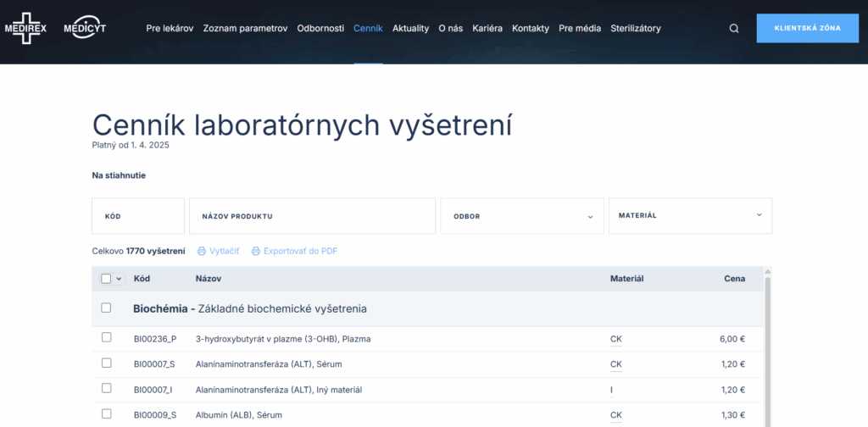This screenshot has height=427, width=868.
Task: Open Aktuality page
Action: point(411,28)
